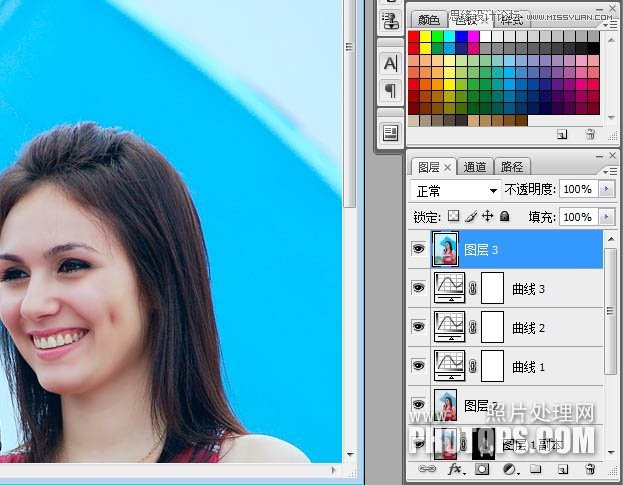Create new swatch in Swatches panel
This screenshot has height=485, width=623.
click(x=562, y=135)
